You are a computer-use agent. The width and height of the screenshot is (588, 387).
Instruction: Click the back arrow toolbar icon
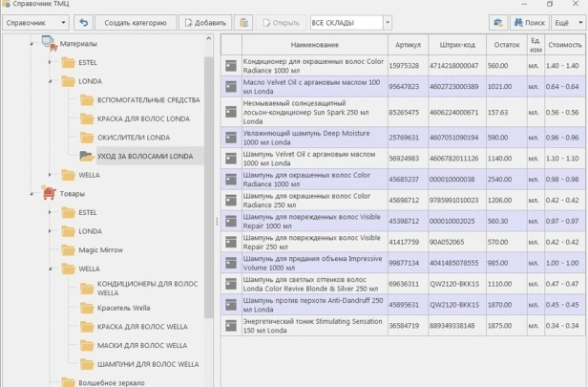(x=83, y=22)
